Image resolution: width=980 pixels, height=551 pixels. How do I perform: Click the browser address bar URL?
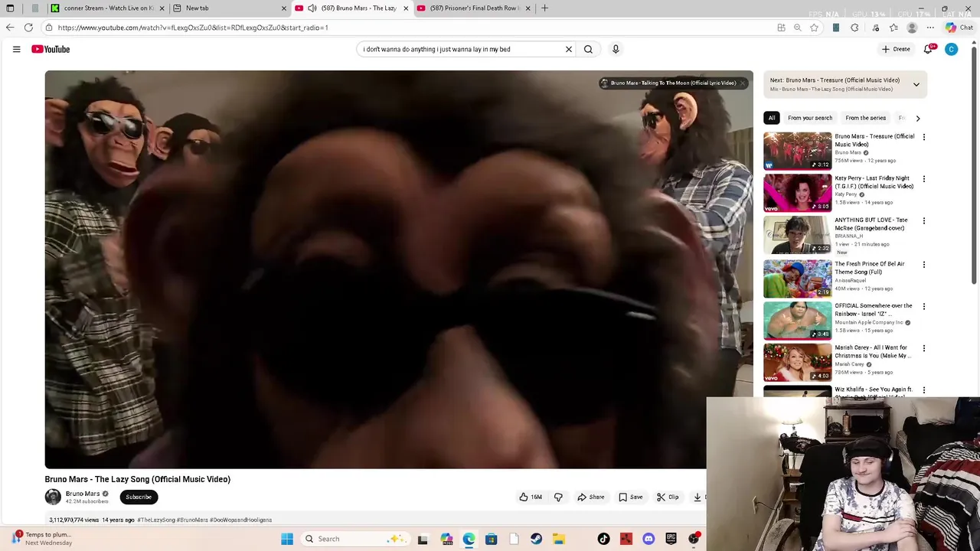tap(193, 28)
